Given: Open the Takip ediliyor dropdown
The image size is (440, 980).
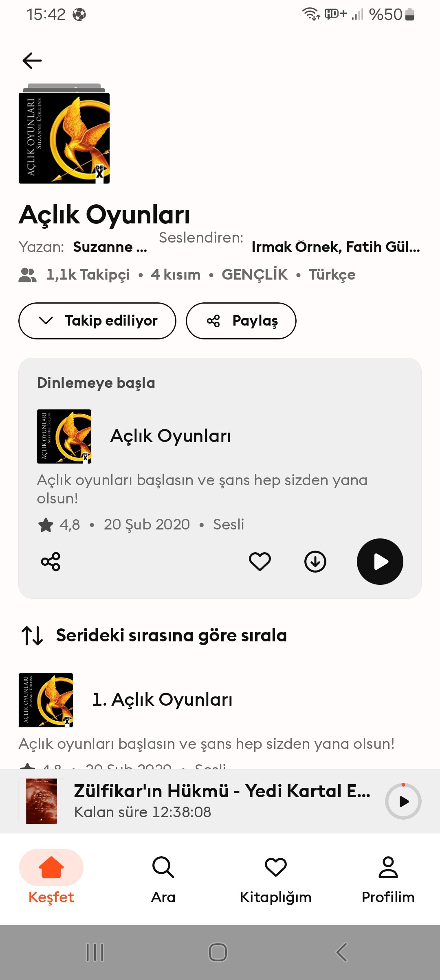Looking at the screenshot, I should click(x=97, y=321).
